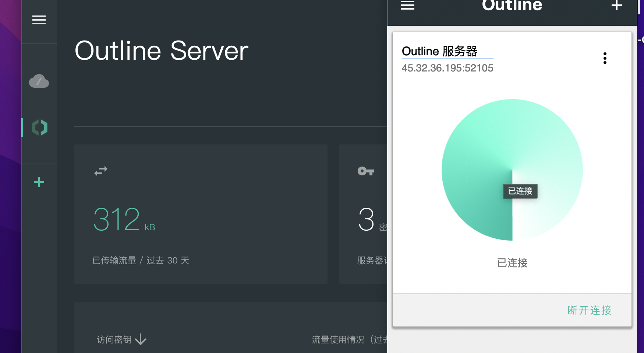
Task: Open the Outline client hamburger navigation menu
Action: pos(407,6)
